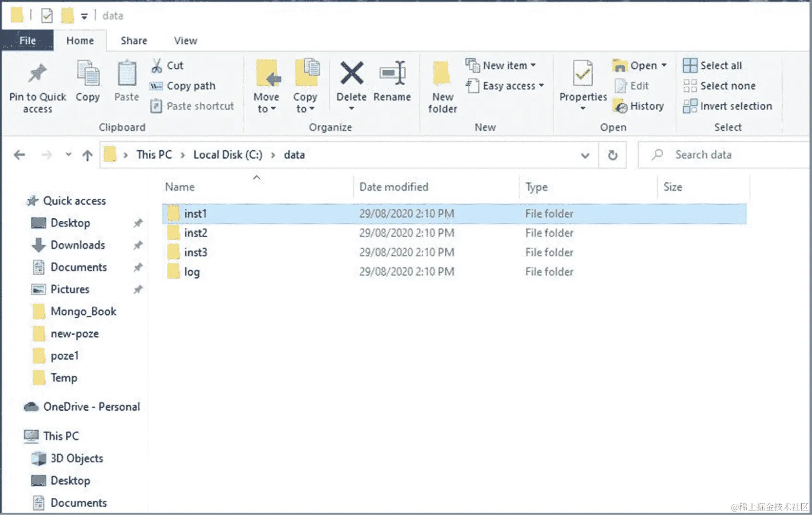Select the log folder icon

pos(174,271)
